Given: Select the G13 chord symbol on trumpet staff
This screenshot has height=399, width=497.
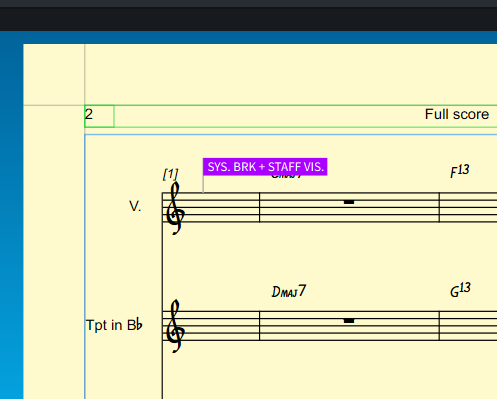Looking at the screenshot, I should [460, 289].
